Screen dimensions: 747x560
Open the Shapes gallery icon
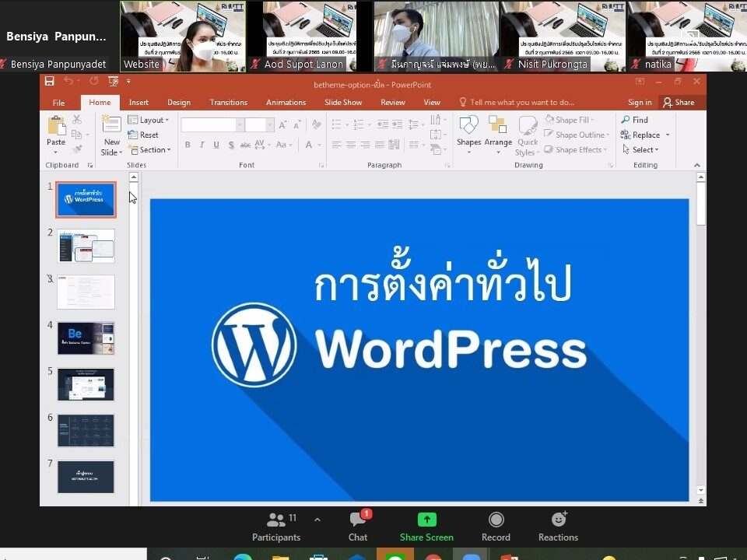(x=468, y=125)
